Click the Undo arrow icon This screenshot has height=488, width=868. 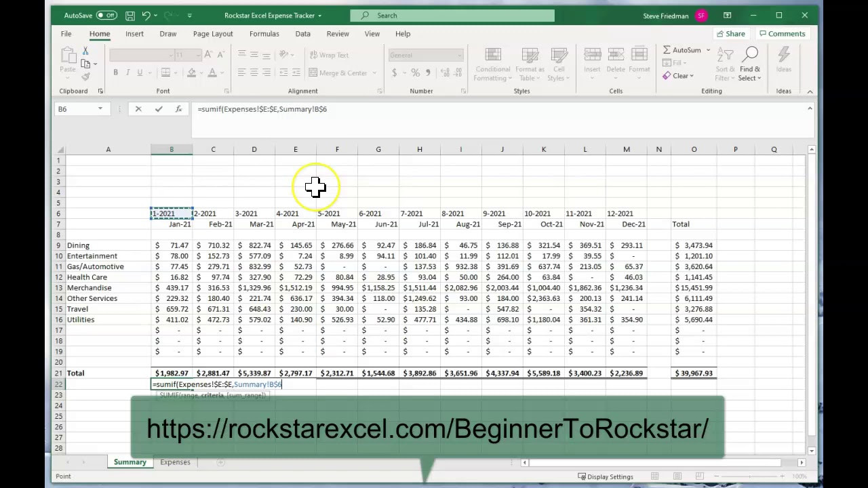pyautogui.click(x=146, y=16)
